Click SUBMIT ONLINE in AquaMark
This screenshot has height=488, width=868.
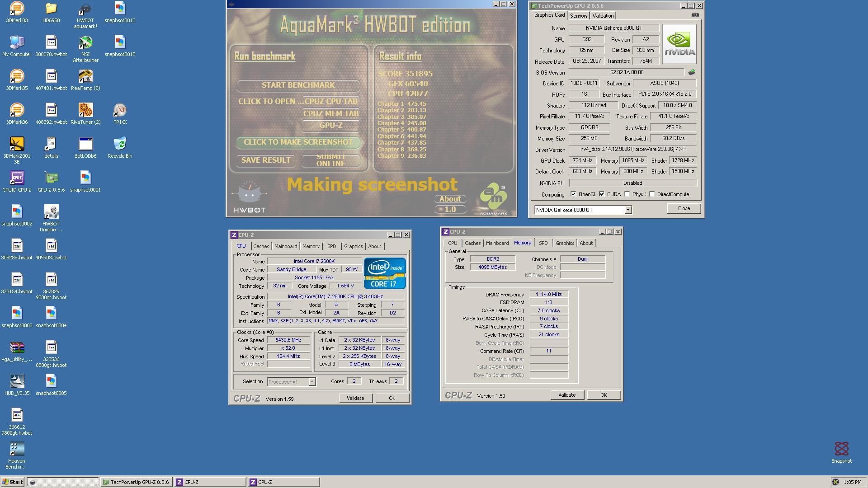click(x=331, y=160)
